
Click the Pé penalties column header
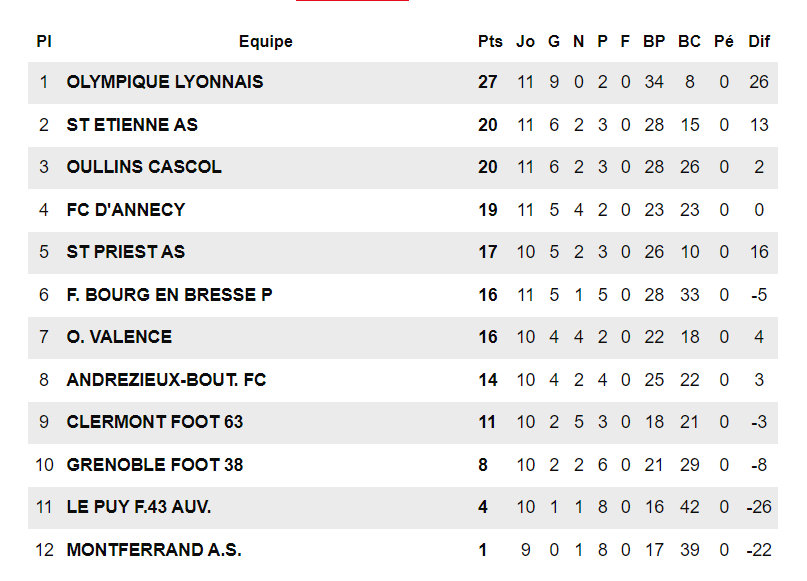724,42
